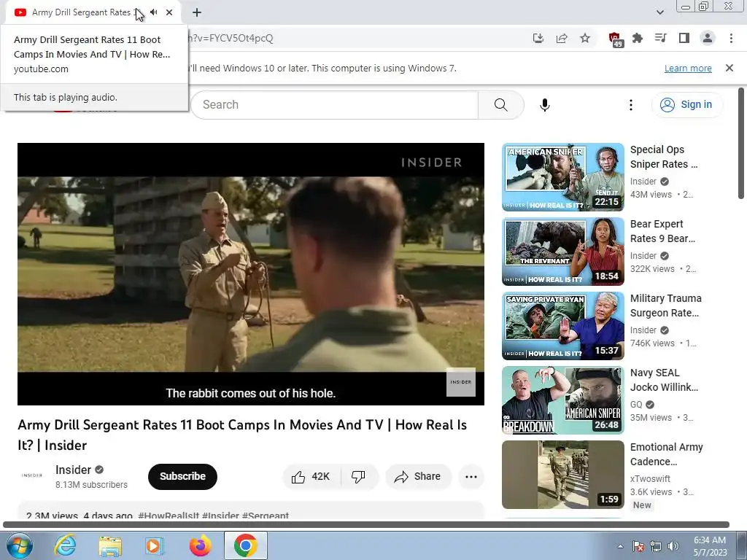
Task: Click the horizontal page scrollbar
Action: coord(366,524)
